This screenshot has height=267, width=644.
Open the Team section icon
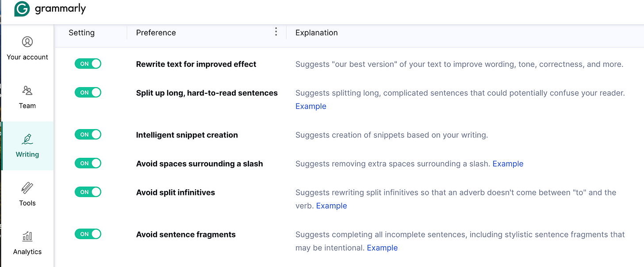pos(27,91)
